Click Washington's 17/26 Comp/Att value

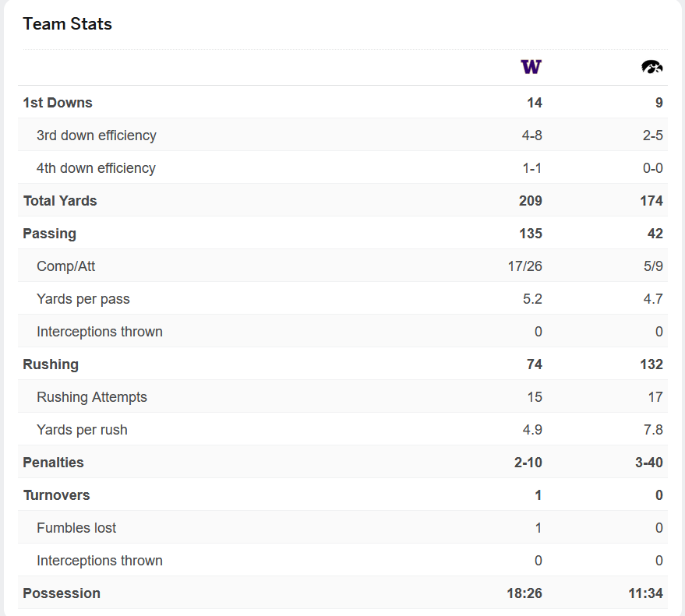524,266
